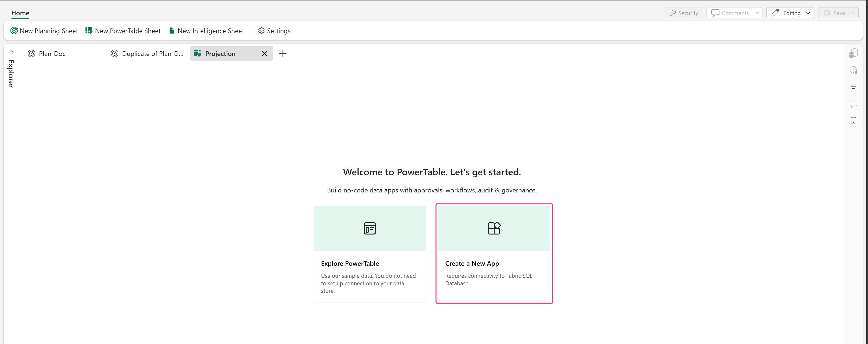Click the Security button
The height and width of the screenshot is (344, 868).
coord(683,13)
